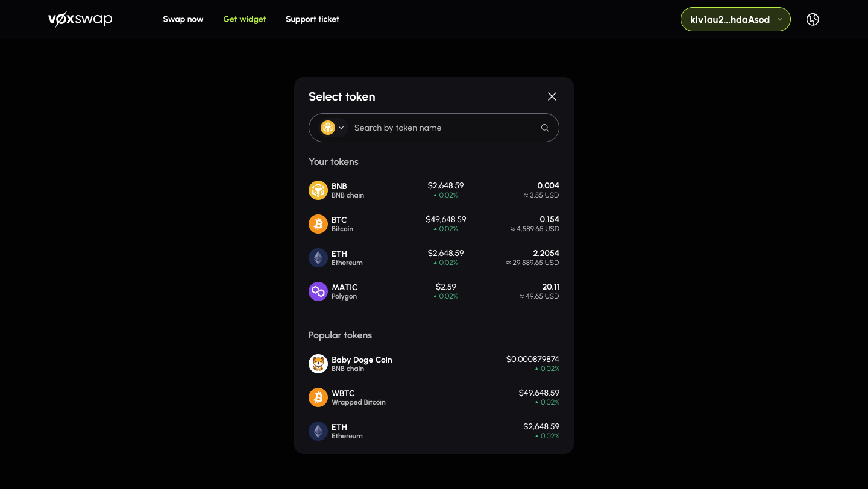Select the BTC balance 0.154

point(549,219)
